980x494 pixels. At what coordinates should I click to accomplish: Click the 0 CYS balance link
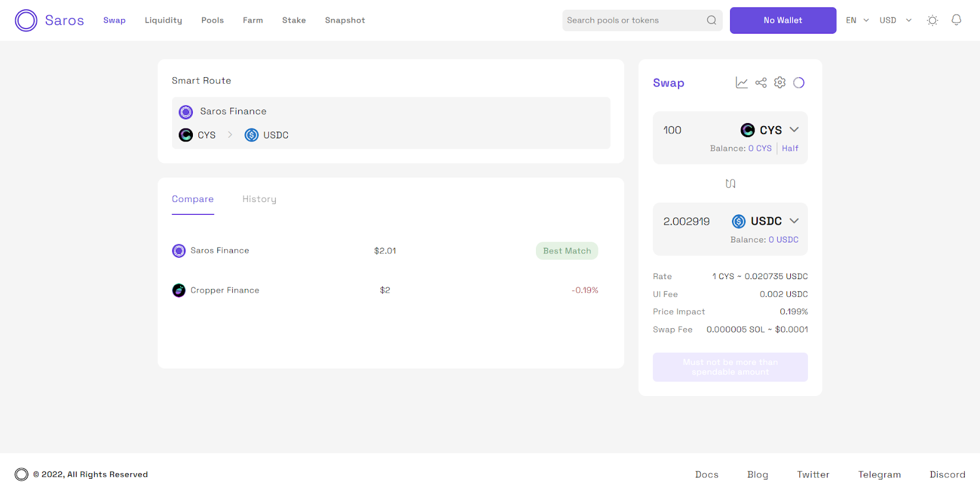(x=760, y=148)
